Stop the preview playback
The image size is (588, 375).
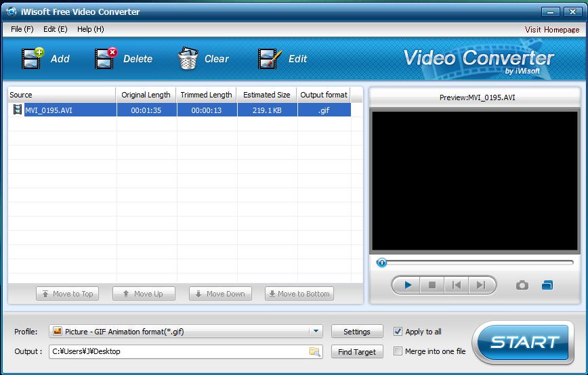pos(432,286)
